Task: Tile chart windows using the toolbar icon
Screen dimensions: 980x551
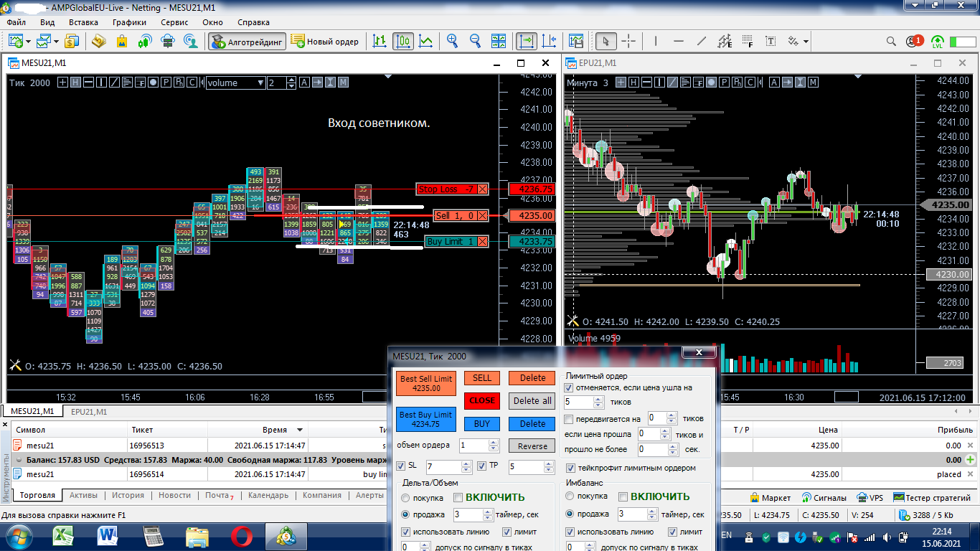Action: click(498, 41)
